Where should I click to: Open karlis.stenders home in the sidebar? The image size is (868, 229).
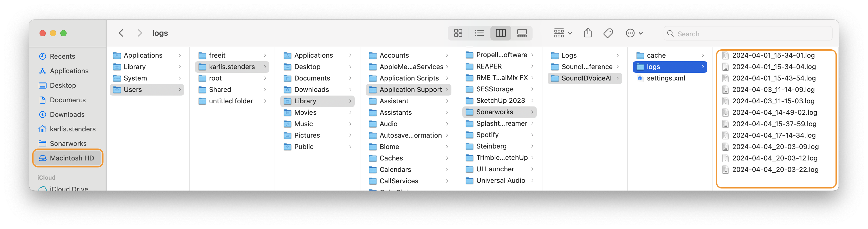pyautogui.click(x=73, y=129)
